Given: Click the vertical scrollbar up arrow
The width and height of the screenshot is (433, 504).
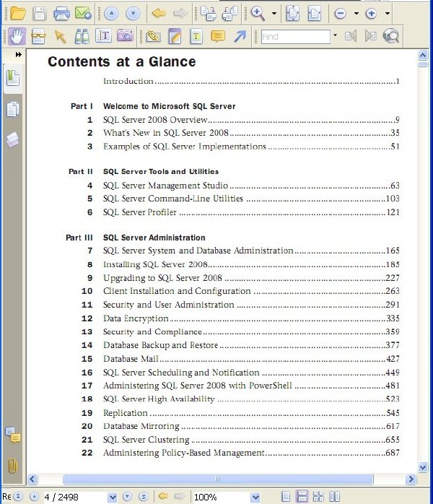Looking at the screenshot, I should point(423,55).
